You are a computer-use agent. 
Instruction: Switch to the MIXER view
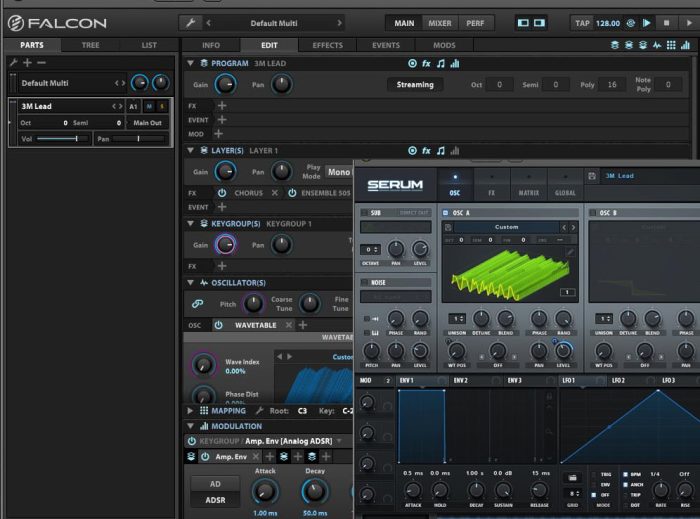(x=440, y=23)
